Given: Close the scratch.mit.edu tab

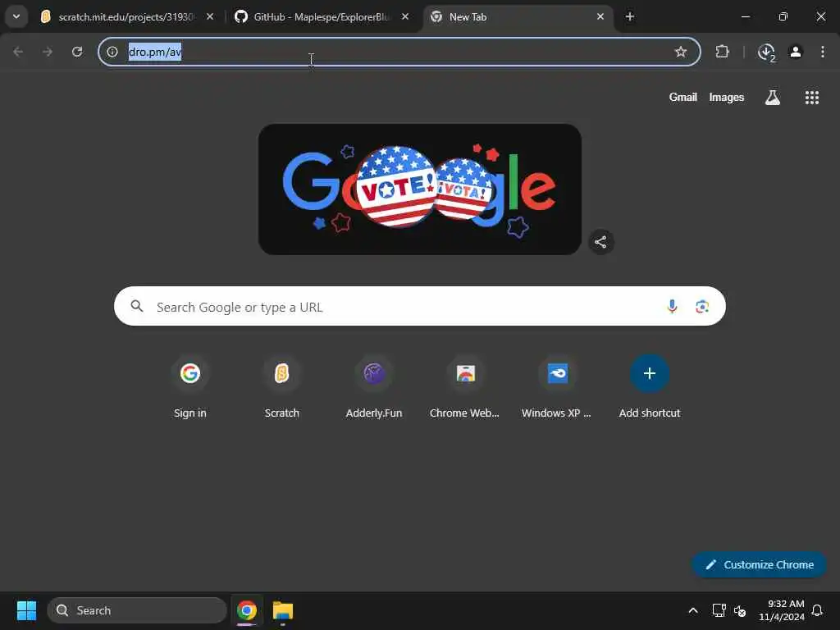Looking at the screenshot, I should 210,16.
